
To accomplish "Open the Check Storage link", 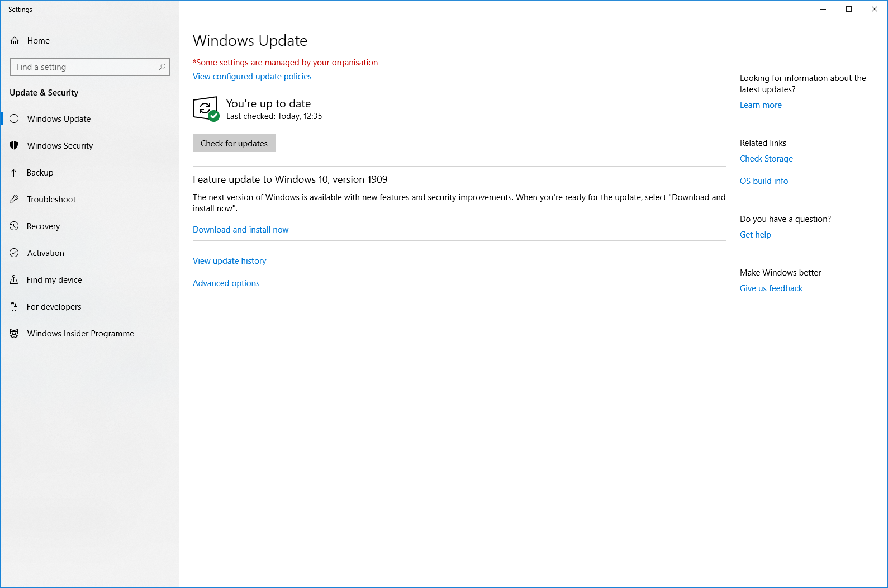I will pos(766,159).
